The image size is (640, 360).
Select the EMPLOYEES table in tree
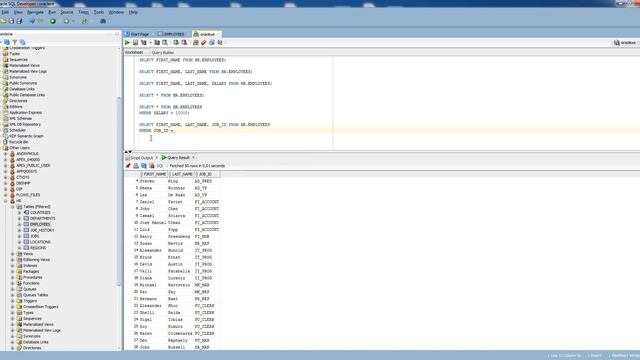40,224
